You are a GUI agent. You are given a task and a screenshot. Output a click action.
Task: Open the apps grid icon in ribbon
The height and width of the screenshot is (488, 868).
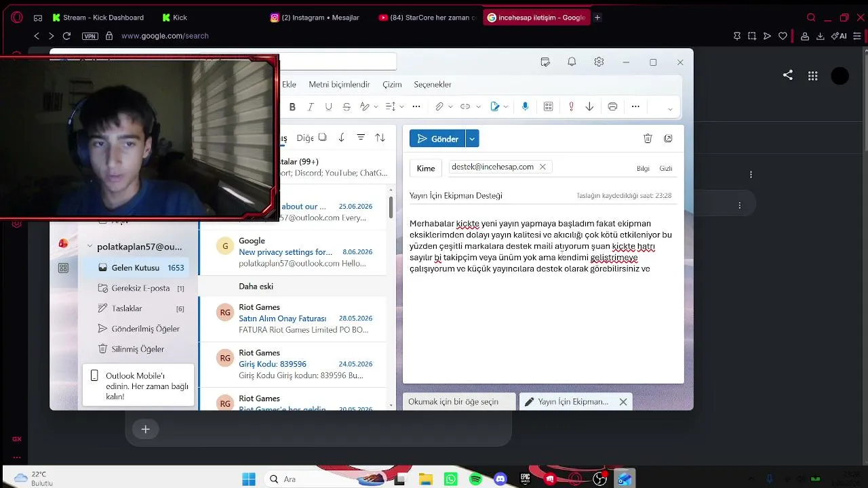pos(549,106)
